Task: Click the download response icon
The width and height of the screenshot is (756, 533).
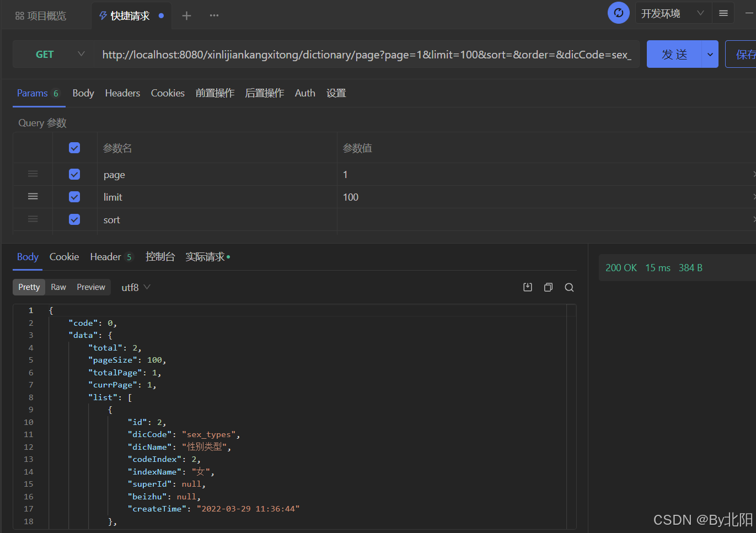Action: [x=528, y=287]
